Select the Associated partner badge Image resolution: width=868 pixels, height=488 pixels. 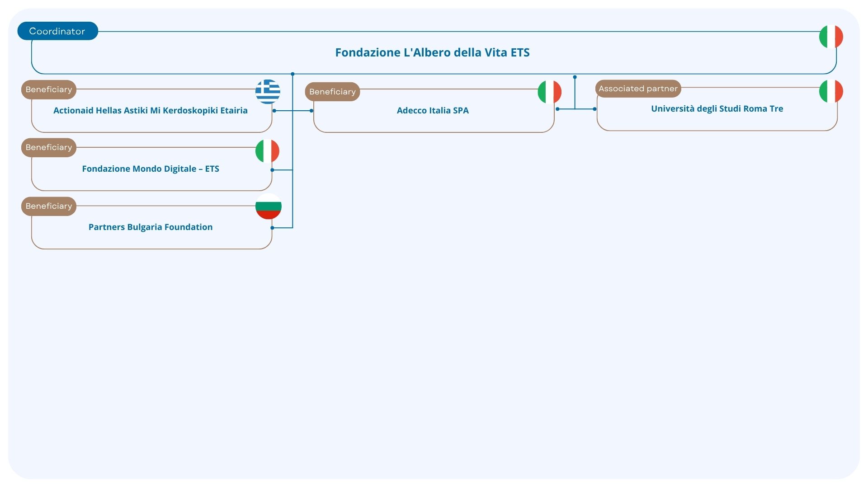pos(638,89)
